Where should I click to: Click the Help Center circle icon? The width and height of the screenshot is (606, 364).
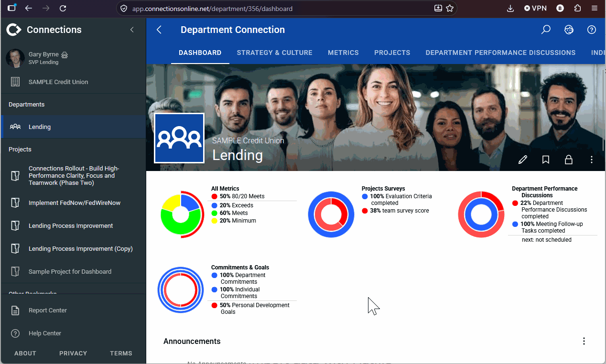coord(15,333)
